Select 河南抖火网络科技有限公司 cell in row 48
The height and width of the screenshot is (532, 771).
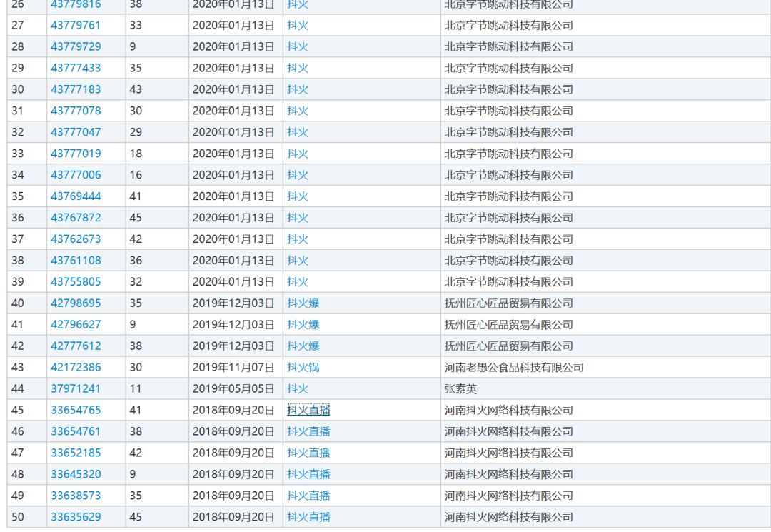pos(605,474)
